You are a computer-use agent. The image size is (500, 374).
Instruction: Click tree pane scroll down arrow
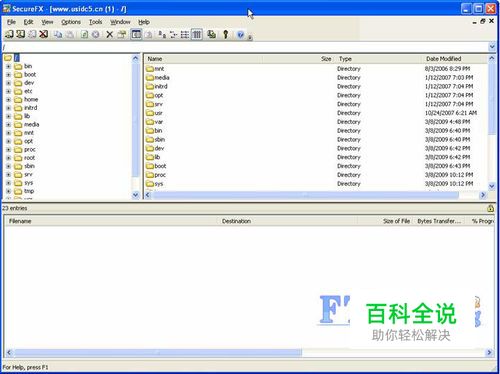[x=135, y=195]
